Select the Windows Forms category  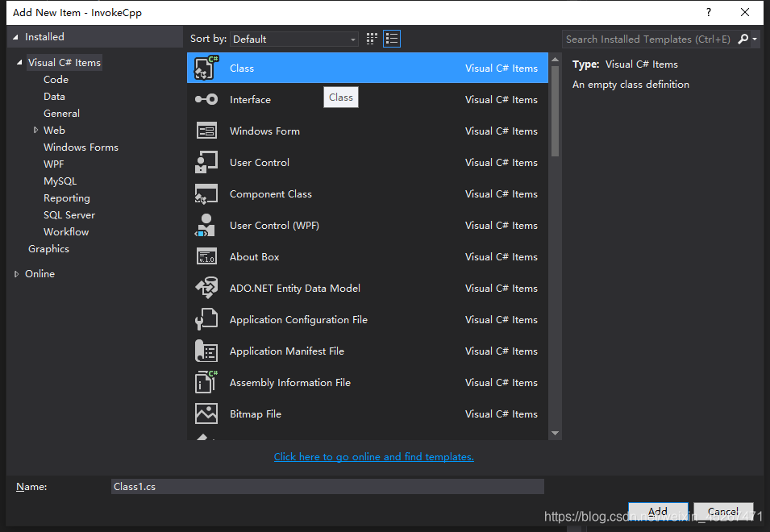(81, 148)
